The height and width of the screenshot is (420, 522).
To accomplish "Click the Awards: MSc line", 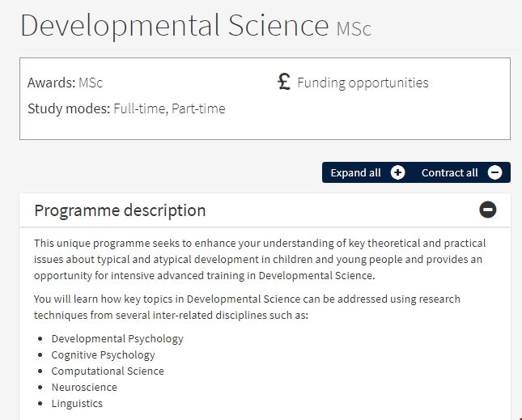I will click(66, 83).
